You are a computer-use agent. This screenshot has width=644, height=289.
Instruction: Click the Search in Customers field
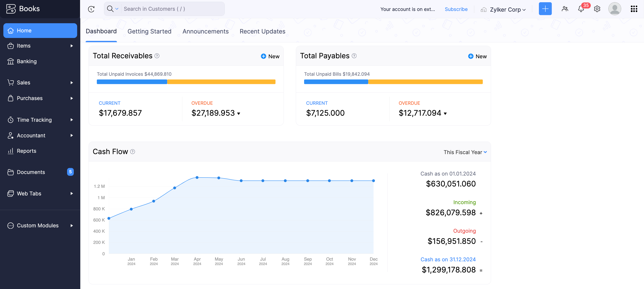tap(172, 9)
